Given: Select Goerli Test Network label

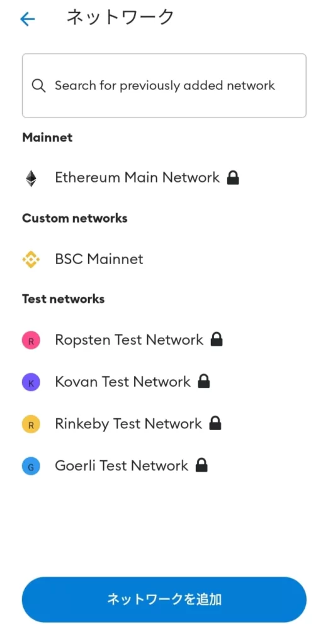Looking at the screenshot, I should pos(122,465).
